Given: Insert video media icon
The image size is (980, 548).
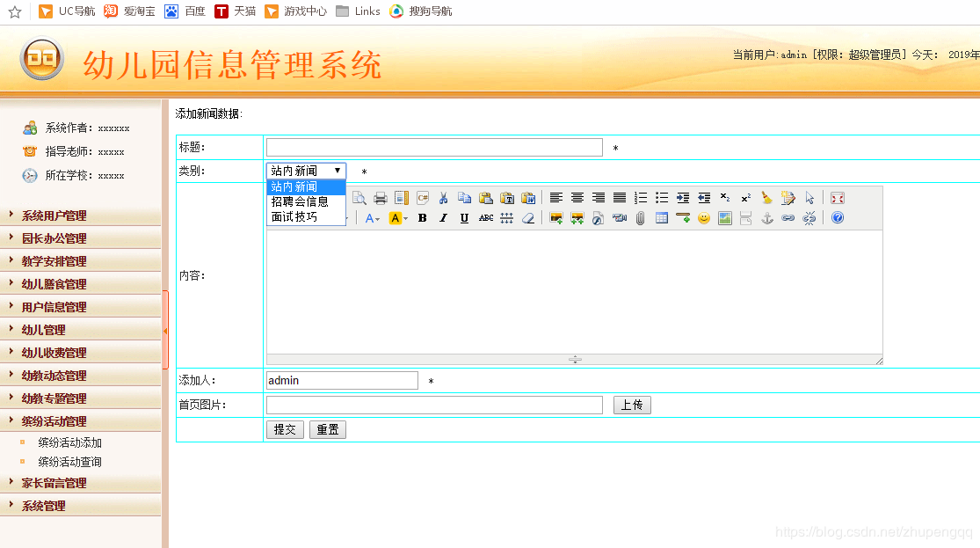Looking at the screenshot, I should click(620, 217).
